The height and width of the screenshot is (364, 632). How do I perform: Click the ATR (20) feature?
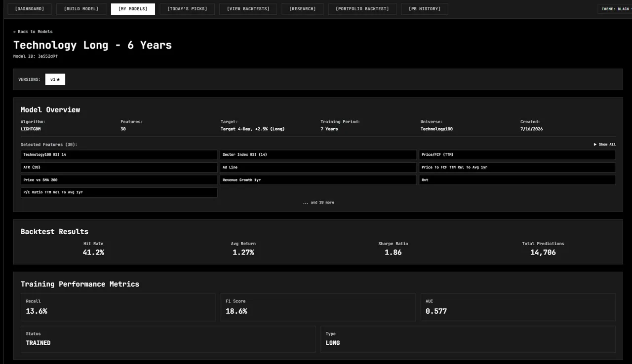pyautogui.click(x=119, y=168)
